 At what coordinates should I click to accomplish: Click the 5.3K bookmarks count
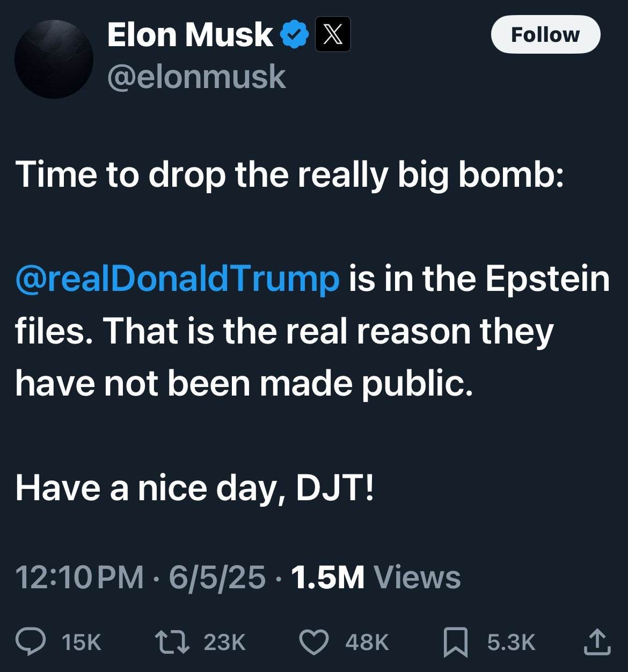click(x=512, y=642)
